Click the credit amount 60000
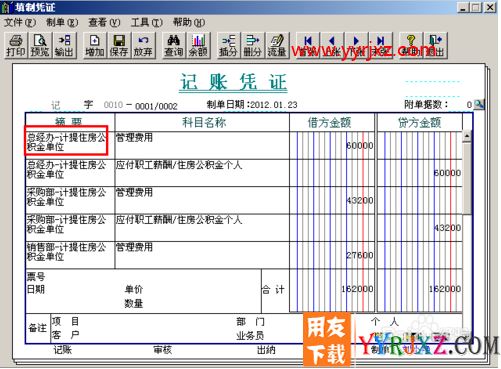 coord(447,173)
